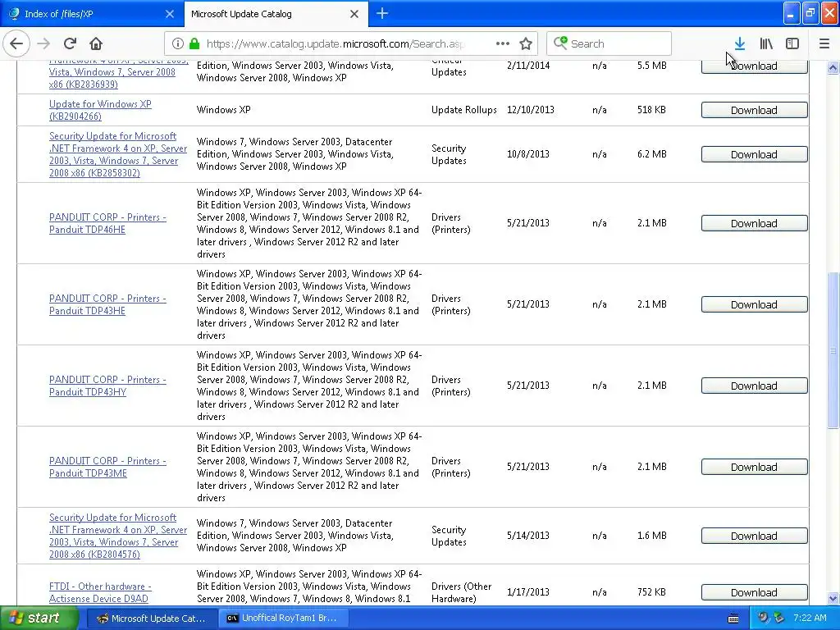
Task: Select the 1/17/2013 date cell
Action: tap(527, 592)
